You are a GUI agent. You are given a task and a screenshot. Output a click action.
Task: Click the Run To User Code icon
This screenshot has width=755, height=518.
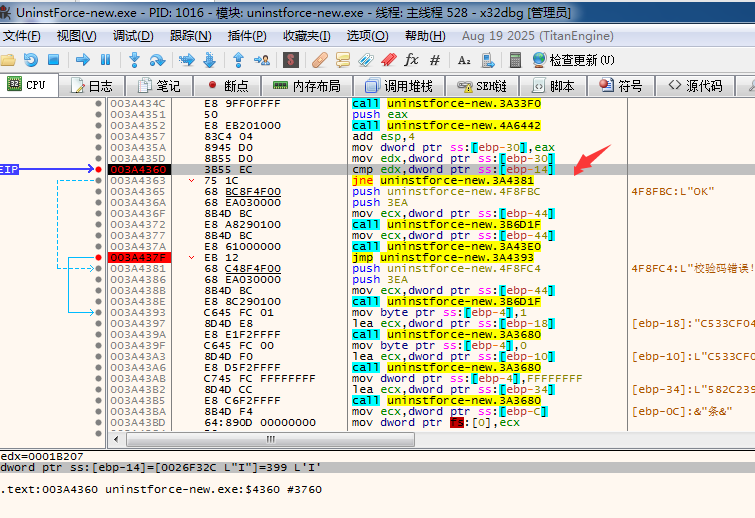[262, 60]
